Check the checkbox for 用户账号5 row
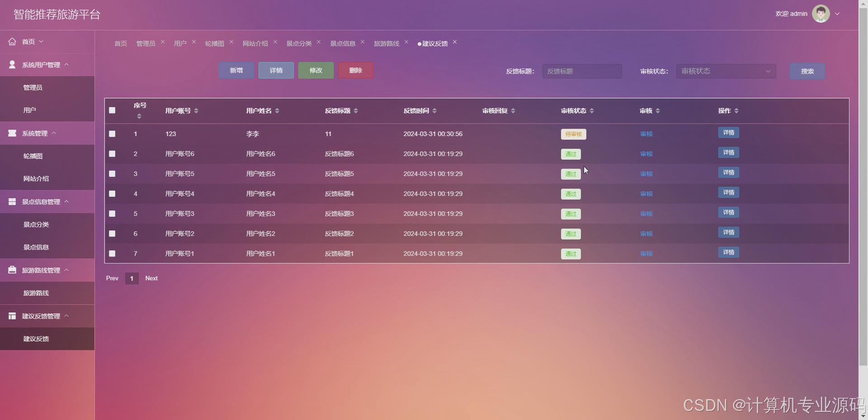This screenshot has height=420, width=868. click(x=112, y=174)
